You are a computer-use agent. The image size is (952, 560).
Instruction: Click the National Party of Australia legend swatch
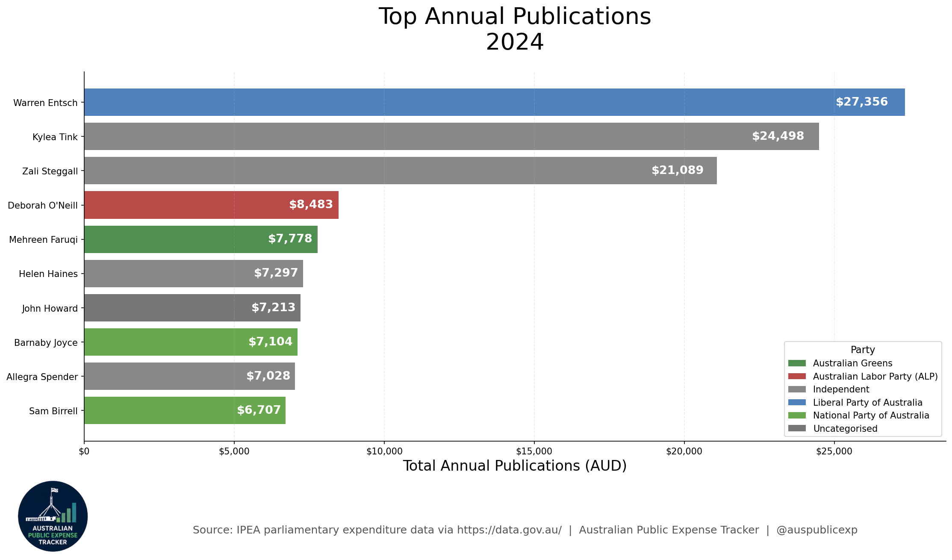[x=797, y=416]
